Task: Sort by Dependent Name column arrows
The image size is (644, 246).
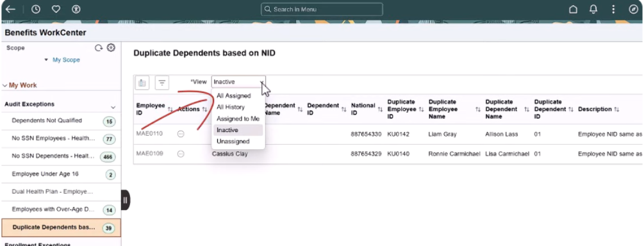Action: 300,110
